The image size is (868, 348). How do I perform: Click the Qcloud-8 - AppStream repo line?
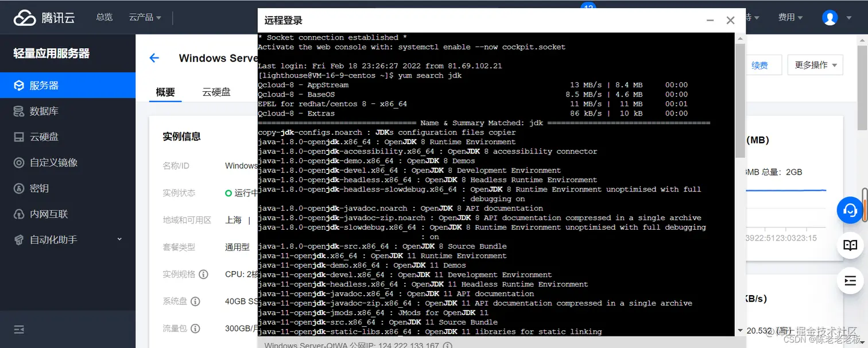pyautogui.click(x=473, y=84)
